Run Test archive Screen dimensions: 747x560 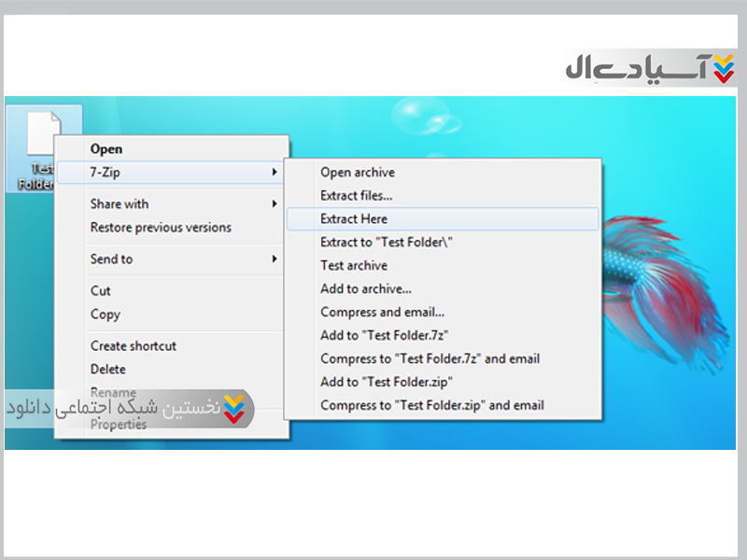point(354,266)
